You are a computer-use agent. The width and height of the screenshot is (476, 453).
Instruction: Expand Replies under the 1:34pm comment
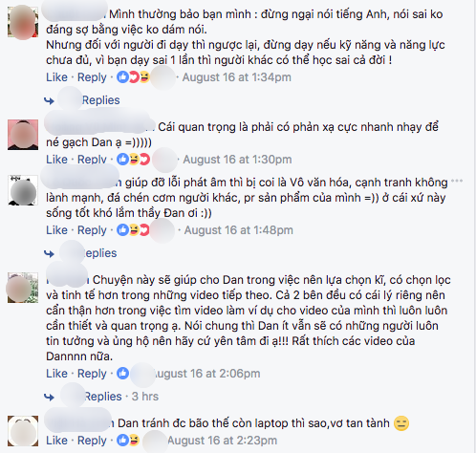pos(100,100)
